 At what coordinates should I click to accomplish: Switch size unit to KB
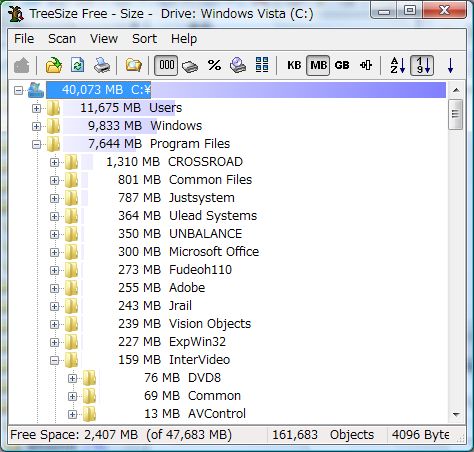(x=294, y=65)
